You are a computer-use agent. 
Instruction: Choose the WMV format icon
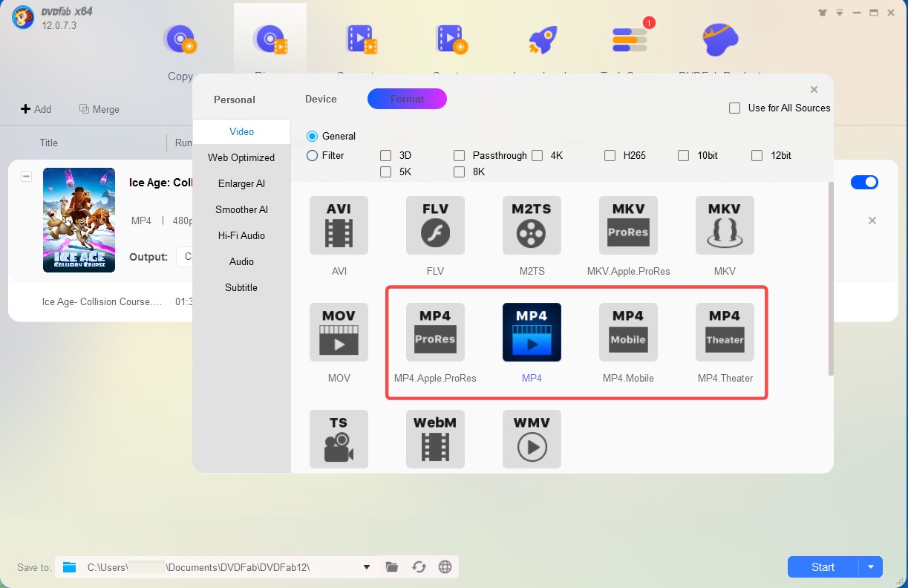pyautogui.click(x=532, y=439)
